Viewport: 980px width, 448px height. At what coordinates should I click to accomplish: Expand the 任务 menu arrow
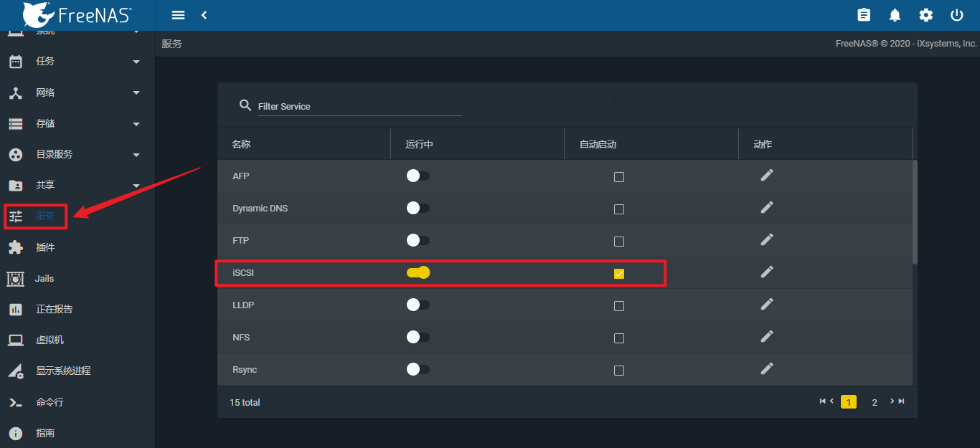tap(136, 62)
